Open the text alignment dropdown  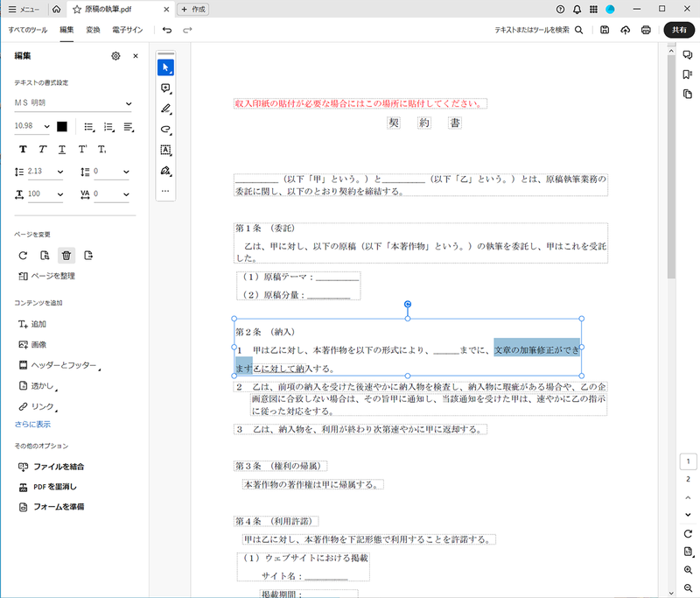(129, 127)
